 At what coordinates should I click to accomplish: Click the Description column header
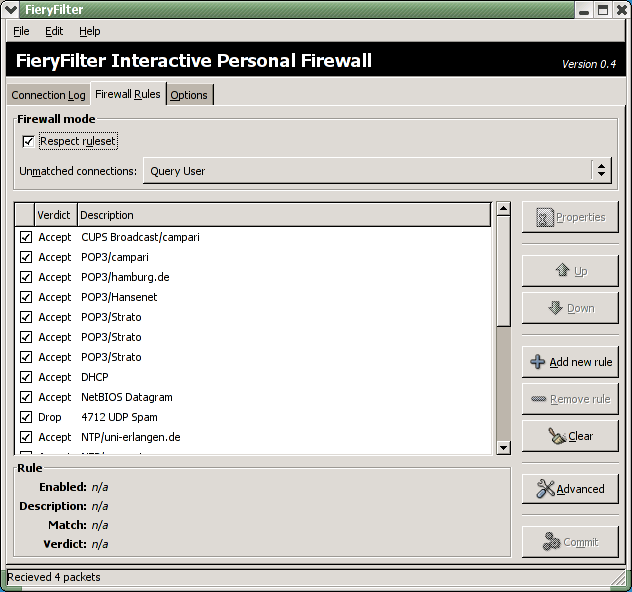284,215
